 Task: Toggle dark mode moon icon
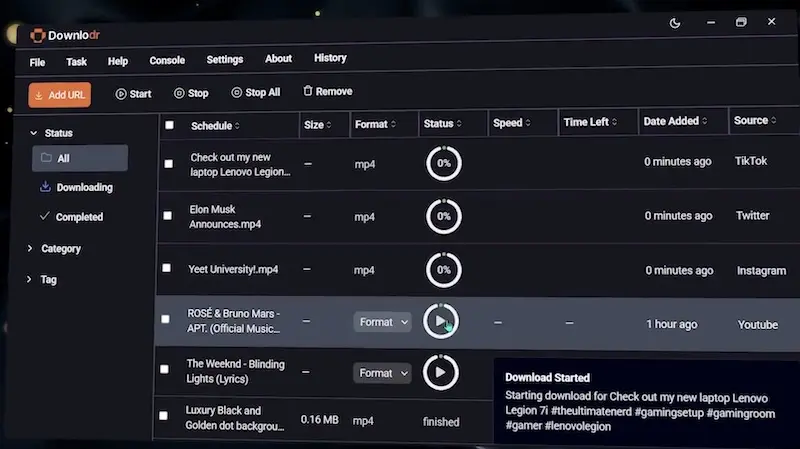674,23
